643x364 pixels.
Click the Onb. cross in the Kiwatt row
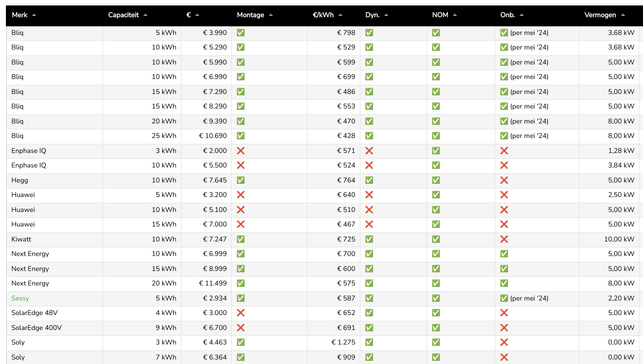click(504, 239)
